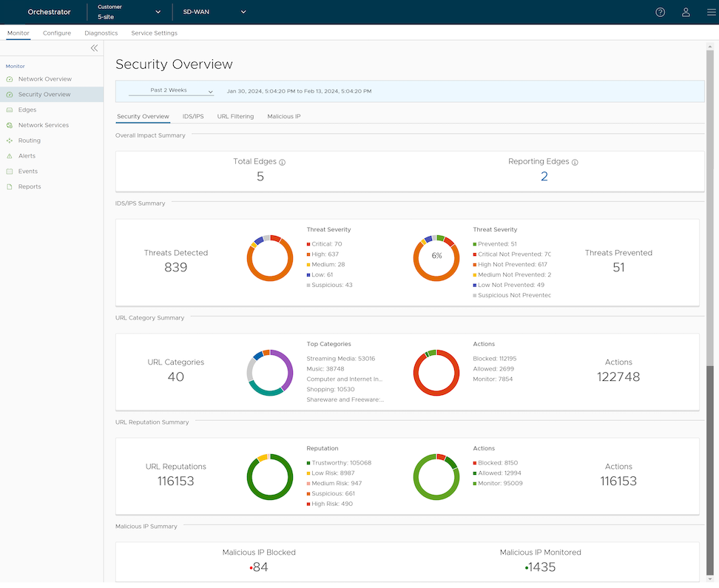Open the Malicious IP tab

283,116
